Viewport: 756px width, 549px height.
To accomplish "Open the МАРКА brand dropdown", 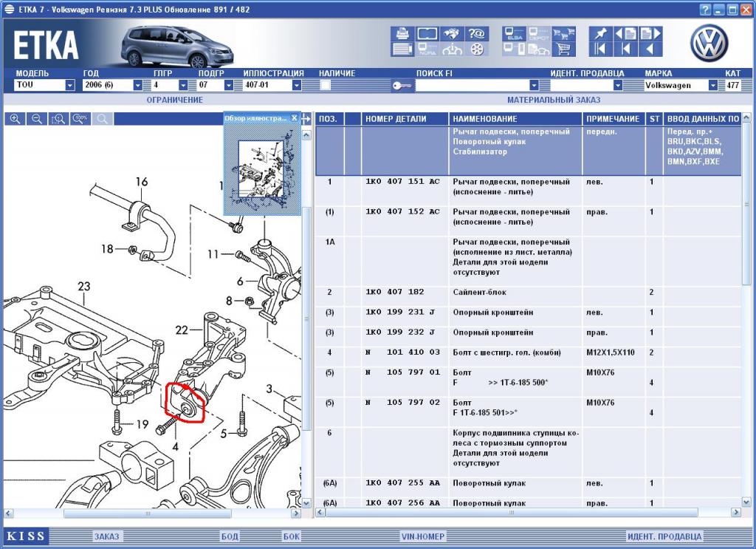I will pos(712,85).
